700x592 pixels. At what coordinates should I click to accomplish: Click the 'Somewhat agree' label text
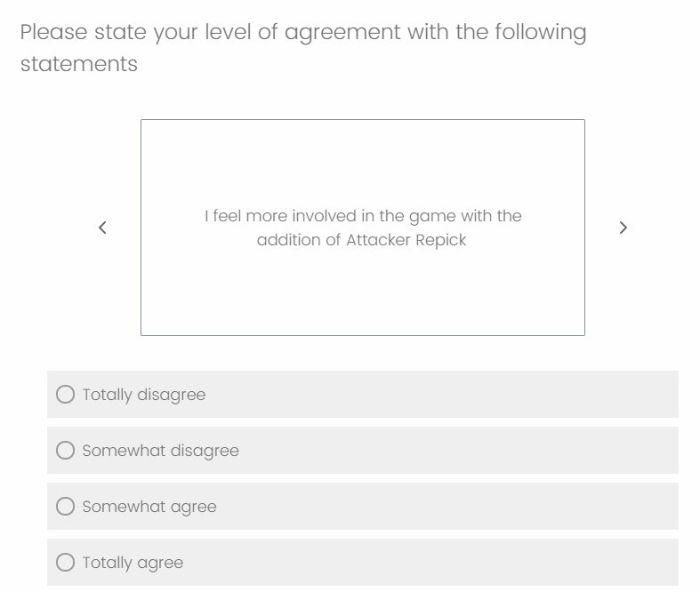coord(149,507)
